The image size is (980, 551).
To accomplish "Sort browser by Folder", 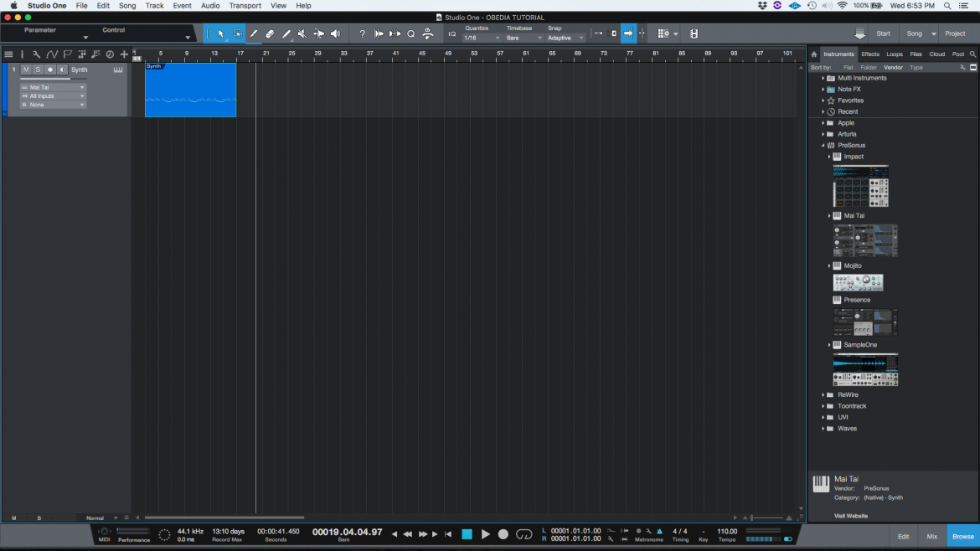I will click(x=868, y=68).
